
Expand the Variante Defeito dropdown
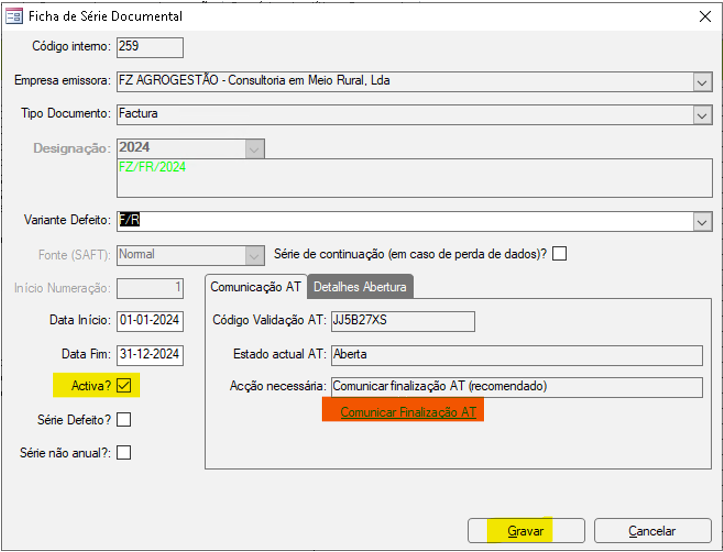[701, 220]
